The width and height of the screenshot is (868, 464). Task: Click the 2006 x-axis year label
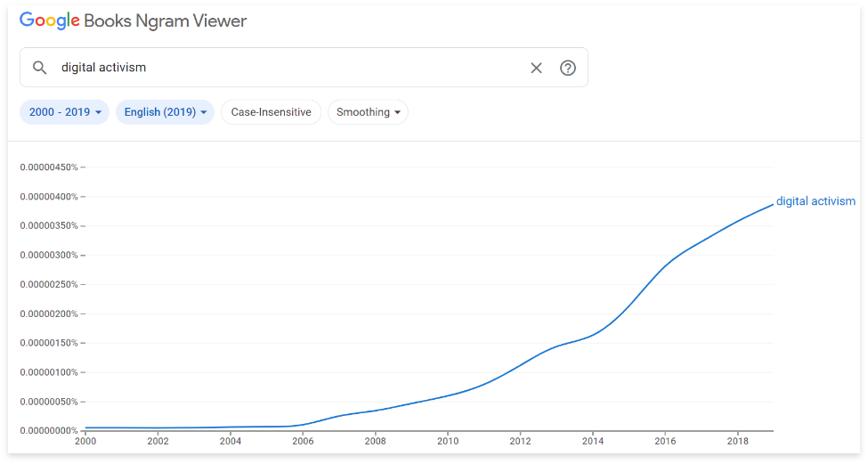(x=303, y=441)
